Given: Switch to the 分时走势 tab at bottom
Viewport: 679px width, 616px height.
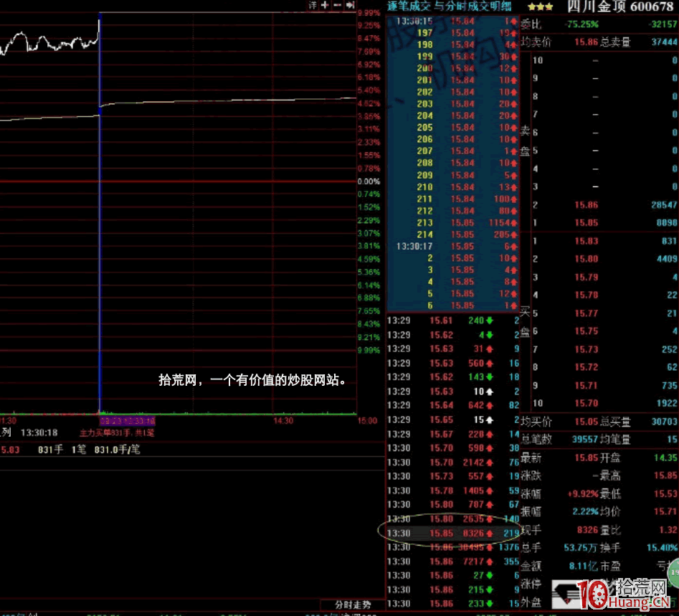Looking at the screenshot, I should 353,605.
